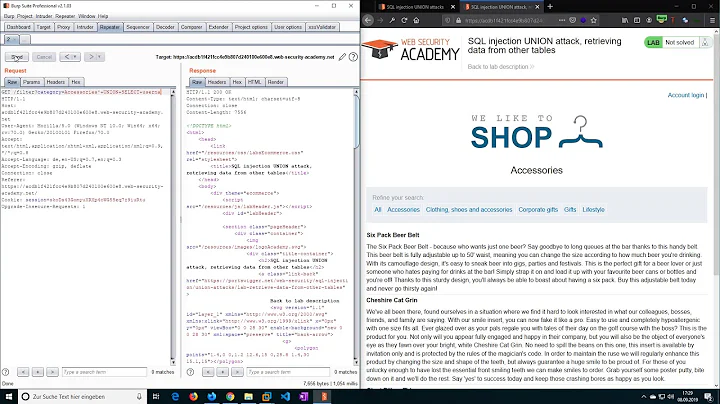Open a new Firefox tab

(550, 6)
